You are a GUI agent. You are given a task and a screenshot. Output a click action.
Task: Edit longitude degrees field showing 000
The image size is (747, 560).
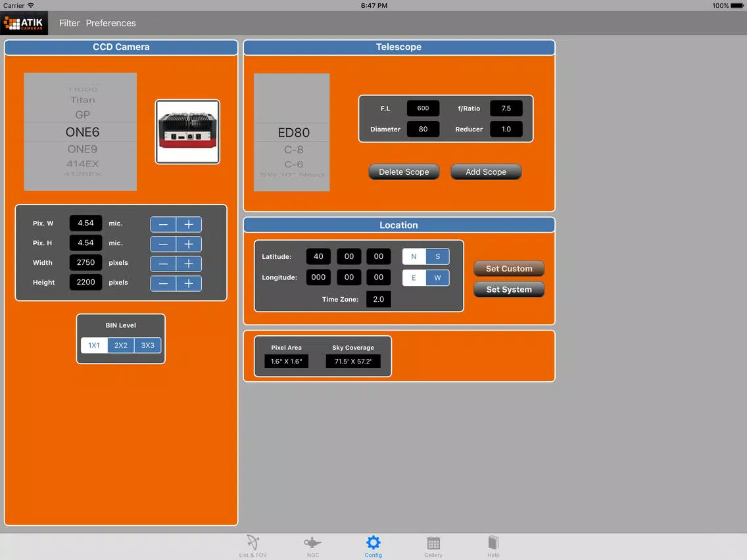[318, 277]
